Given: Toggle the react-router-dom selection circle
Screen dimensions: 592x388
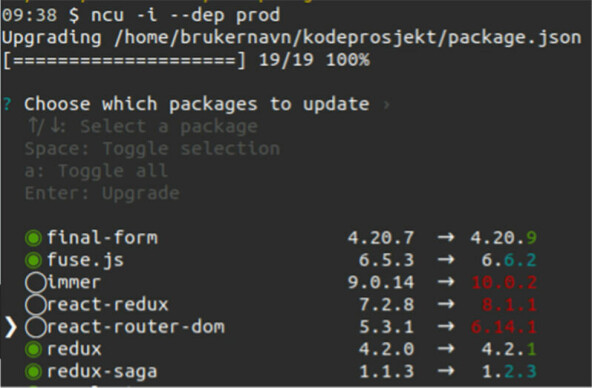Looking at the screenshot, I should (35, 327).
